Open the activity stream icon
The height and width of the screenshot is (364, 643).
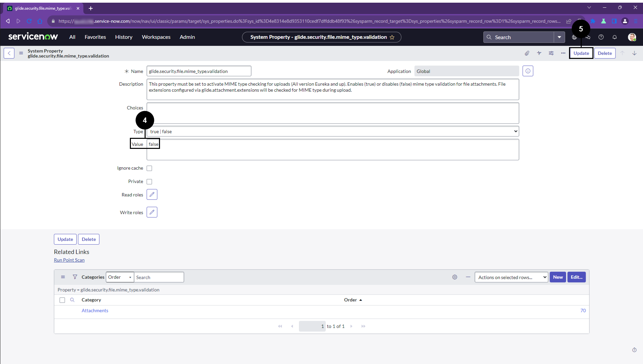click(x=539, y=53)
